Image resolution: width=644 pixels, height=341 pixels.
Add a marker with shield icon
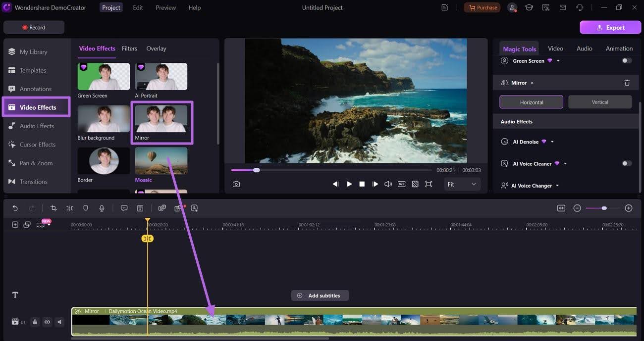pos(86,208)
